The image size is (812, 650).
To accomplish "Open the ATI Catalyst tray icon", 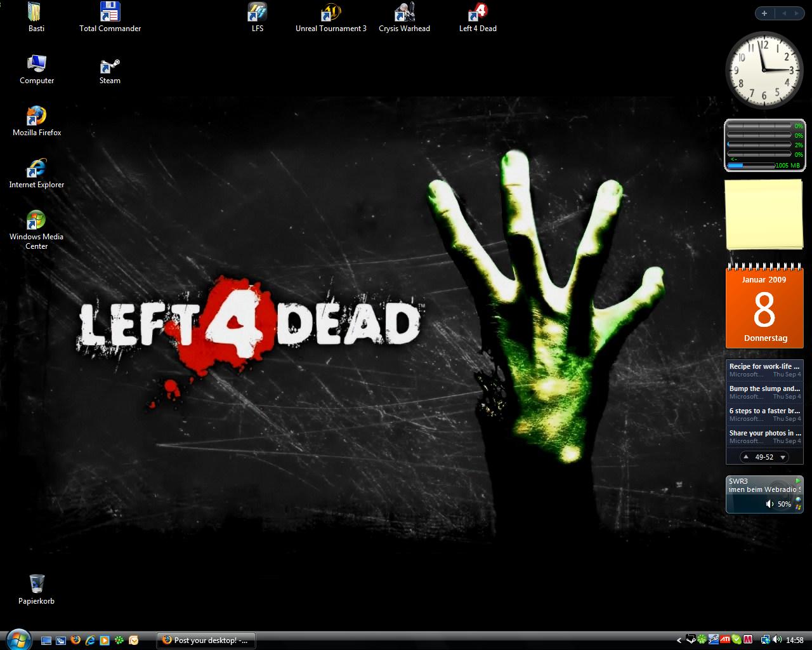I will pyautogui.click(x=724, y=640).
